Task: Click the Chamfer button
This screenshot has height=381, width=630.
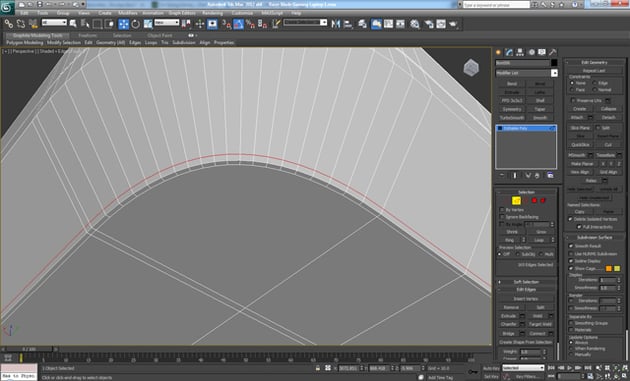Action: 509,324
